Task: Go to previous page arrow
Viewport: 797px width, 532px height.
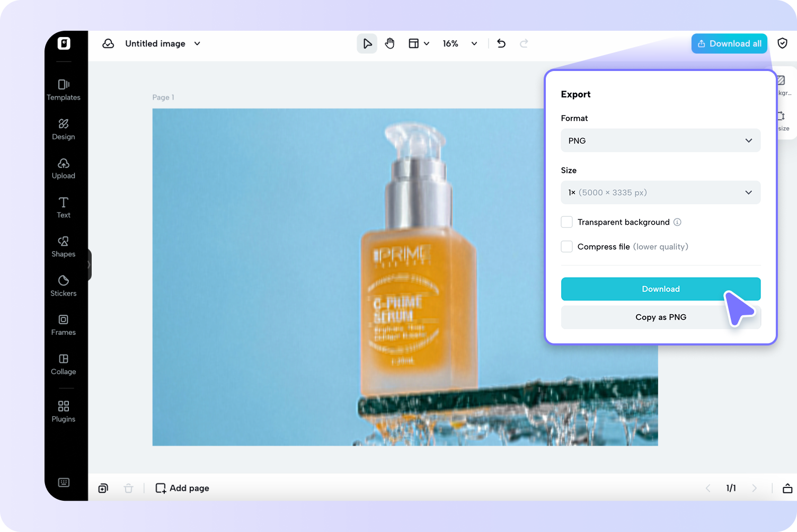Action: (708, 488)
